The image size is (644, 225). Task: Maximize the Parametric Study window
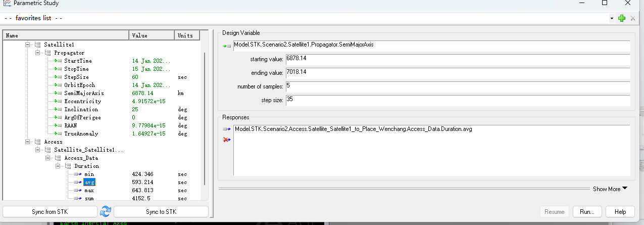coord(605,3)
